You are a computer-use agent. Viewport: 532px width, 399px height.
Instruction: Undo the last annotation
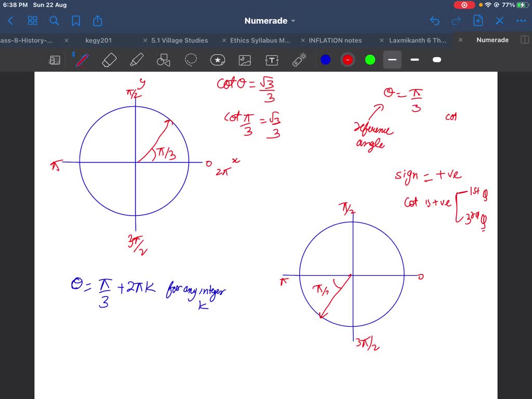(x=435, y=20)
